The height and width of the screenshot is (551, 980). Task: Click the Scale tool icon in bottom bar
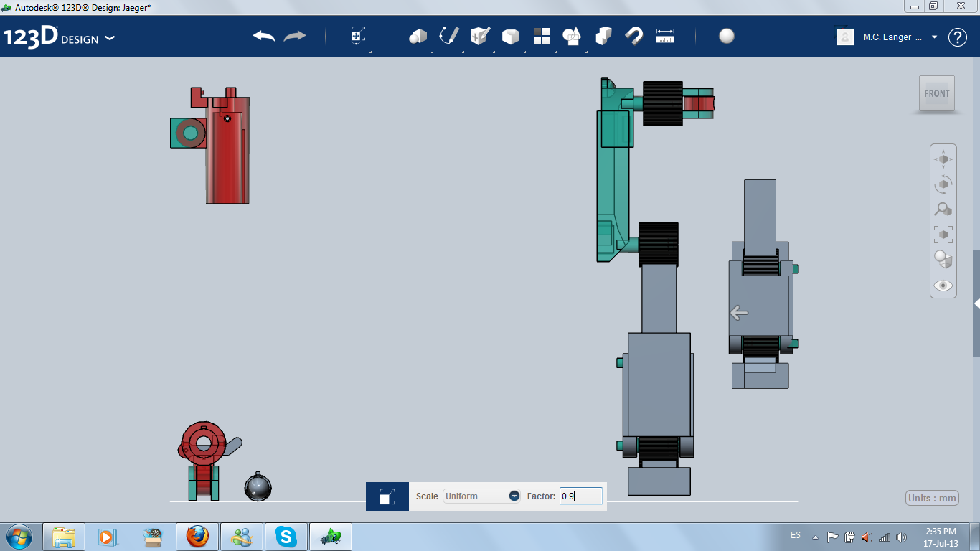pyautogui.click(x=387, y=496)
